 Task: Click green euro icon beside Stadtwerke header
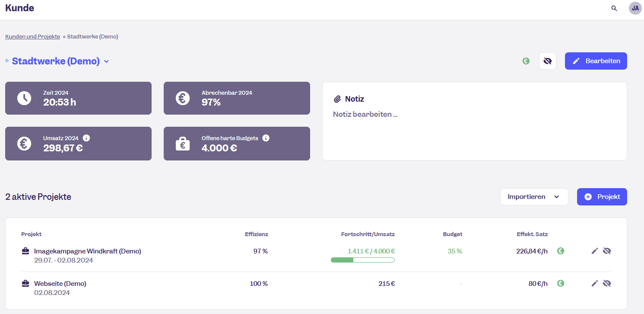pos(526,61)
